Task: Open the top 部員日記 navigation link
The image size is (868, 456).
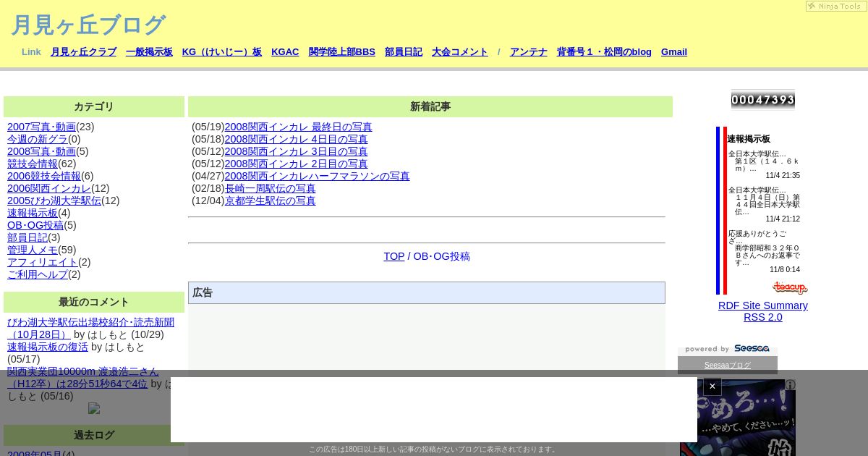Action: 404,52
